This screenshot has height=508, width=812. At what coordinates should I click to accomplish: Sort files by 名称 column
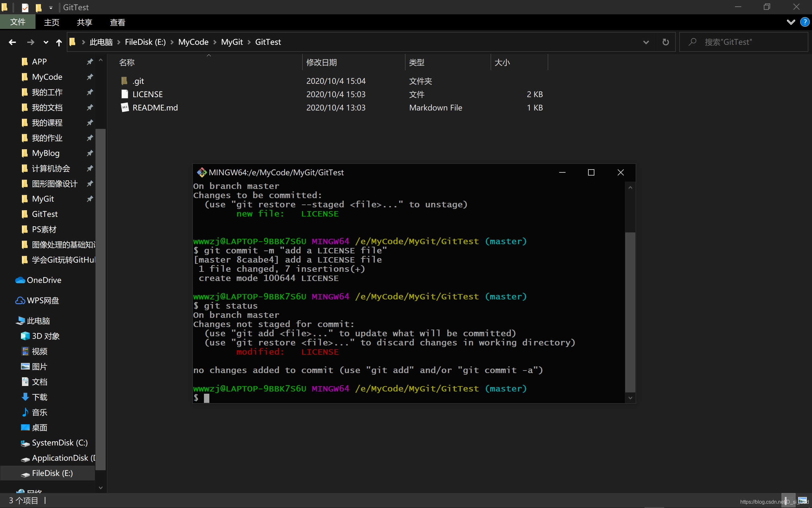pyautogui.click(x=127, y=63)
